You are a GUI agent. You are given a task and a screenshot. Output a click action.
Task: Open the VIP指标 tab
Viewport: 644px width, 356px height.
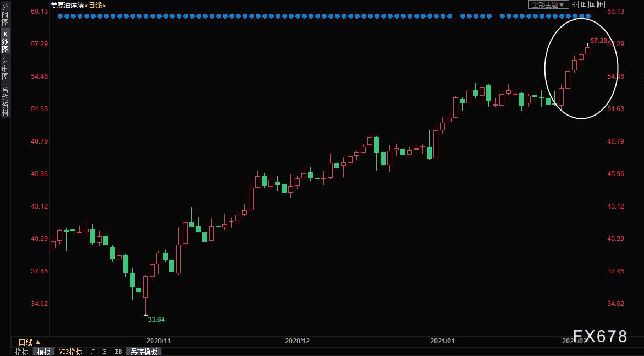(x=70, y=352)
